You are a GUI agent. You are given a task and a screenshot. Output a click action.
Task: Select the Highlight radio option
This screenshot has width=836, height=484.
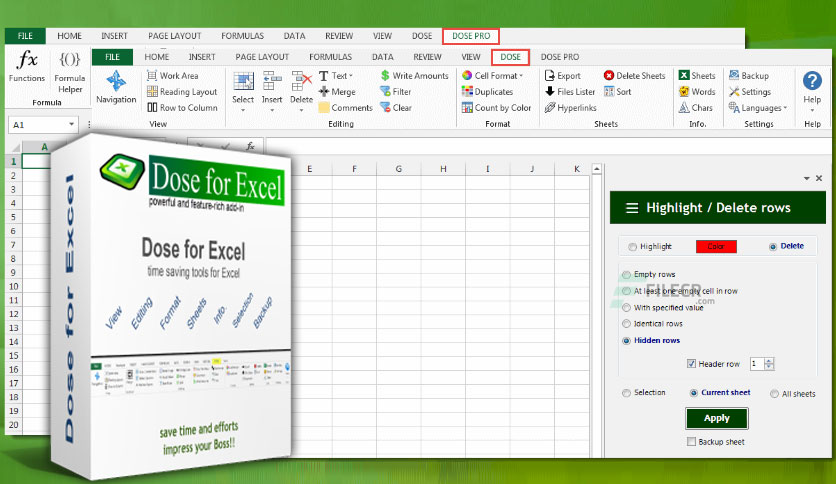[x=632, y=247]
